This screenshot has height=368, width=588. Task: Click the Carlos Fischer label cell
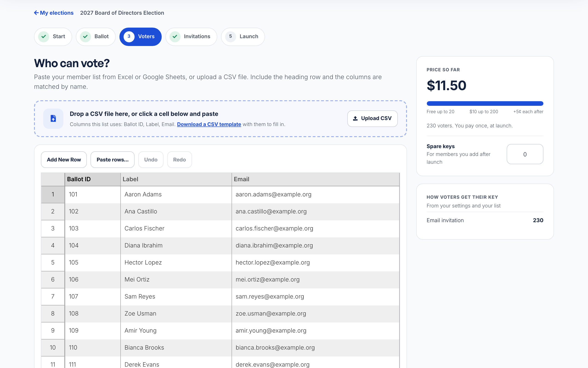(176, 229)
